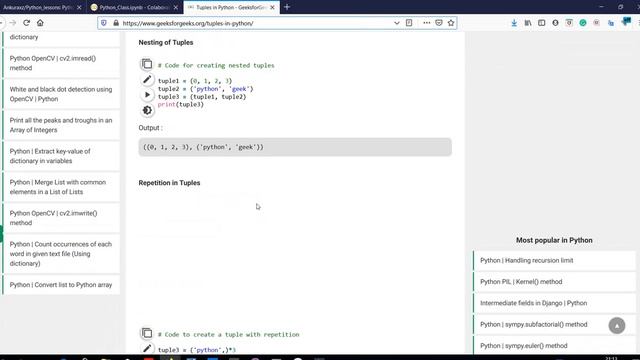Open address bar history dropdown arrow
Screen dimensions: 640x360
396,23
